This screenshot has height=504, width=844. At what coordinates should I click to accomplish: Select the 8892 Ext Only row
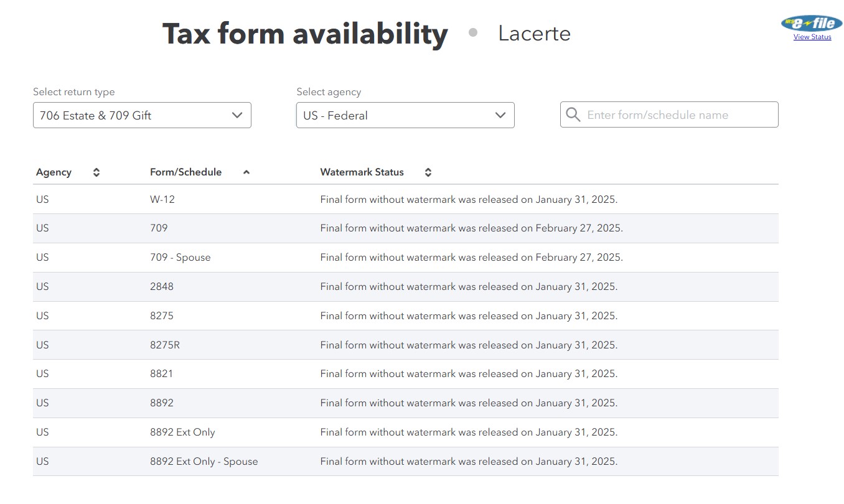coord(182,432)
